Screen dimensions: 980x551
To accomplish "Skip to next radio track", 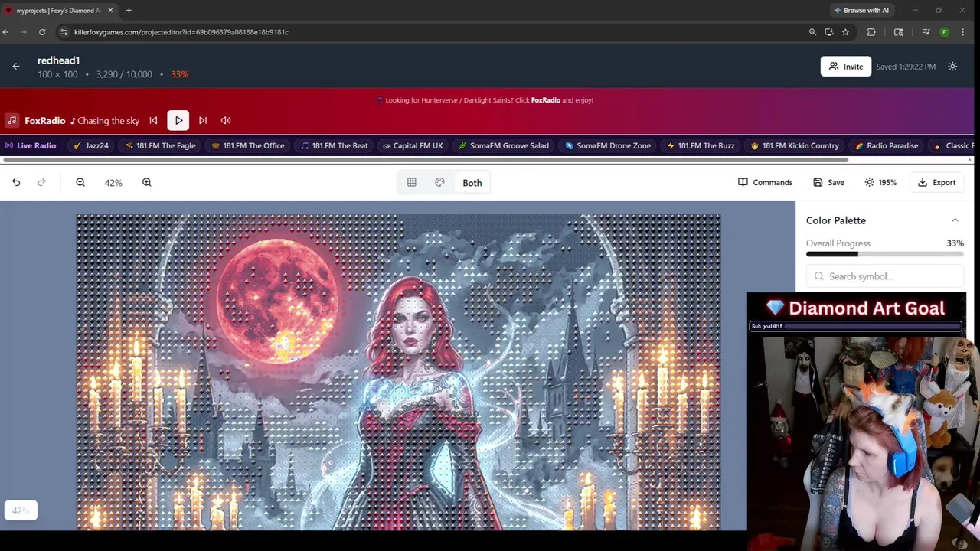I will [203, 120].
